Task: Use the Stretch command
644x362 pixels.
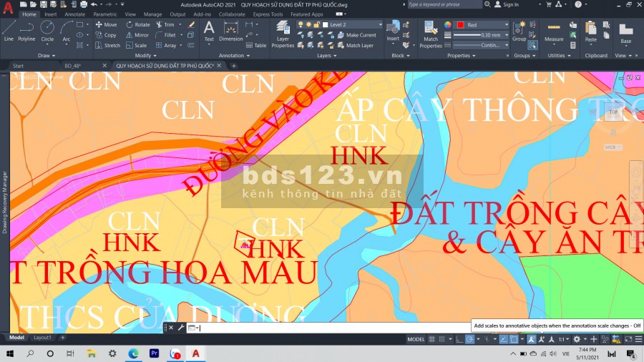Action: (x=107, y=45)
